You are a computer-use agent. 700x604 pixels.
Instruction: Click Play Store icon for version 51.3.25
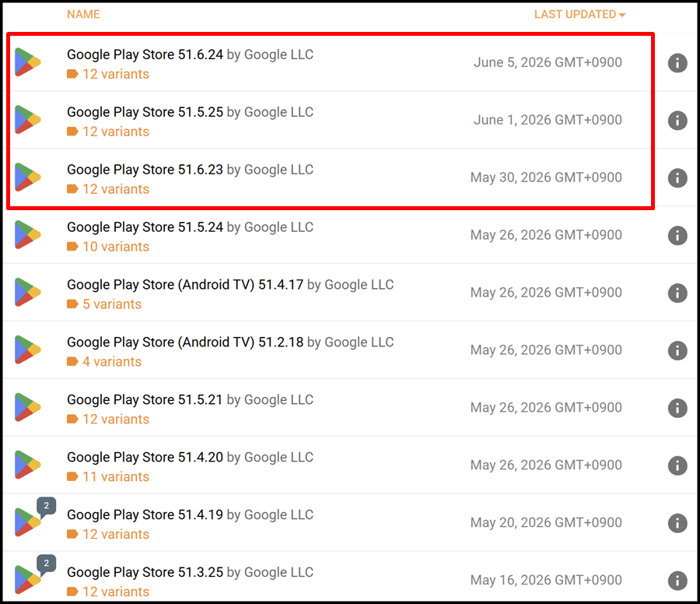pos(28,580)
